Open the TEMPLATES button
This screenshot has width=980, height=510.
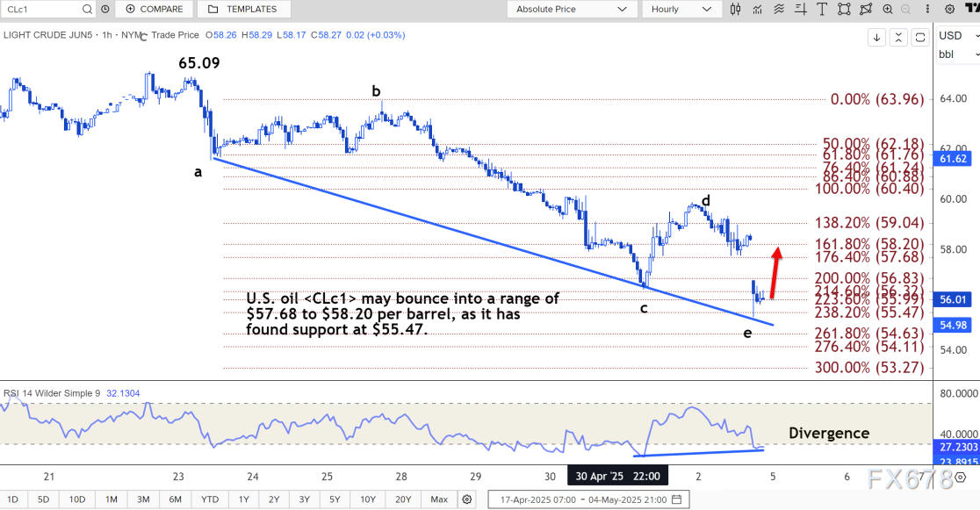tap(243, 9)
